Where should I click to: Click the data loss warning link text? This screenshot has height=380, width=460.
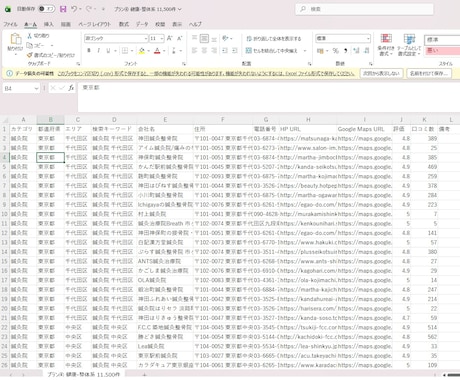206,73
